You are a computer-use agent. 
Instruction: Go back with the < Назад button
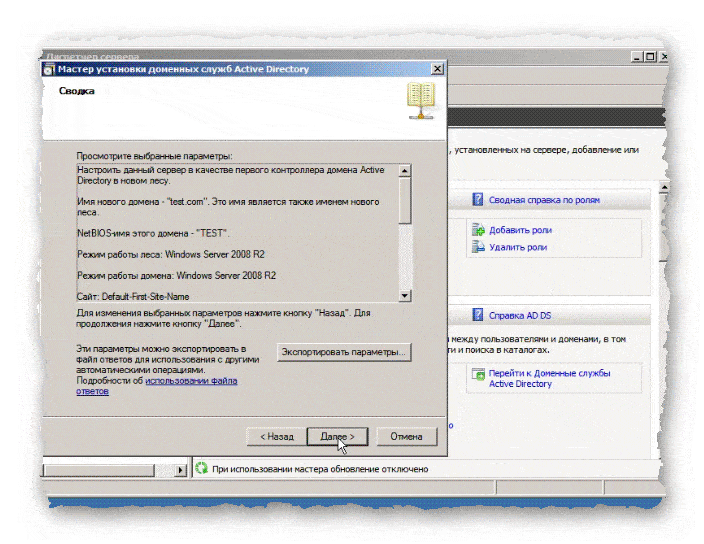(277, 436)
